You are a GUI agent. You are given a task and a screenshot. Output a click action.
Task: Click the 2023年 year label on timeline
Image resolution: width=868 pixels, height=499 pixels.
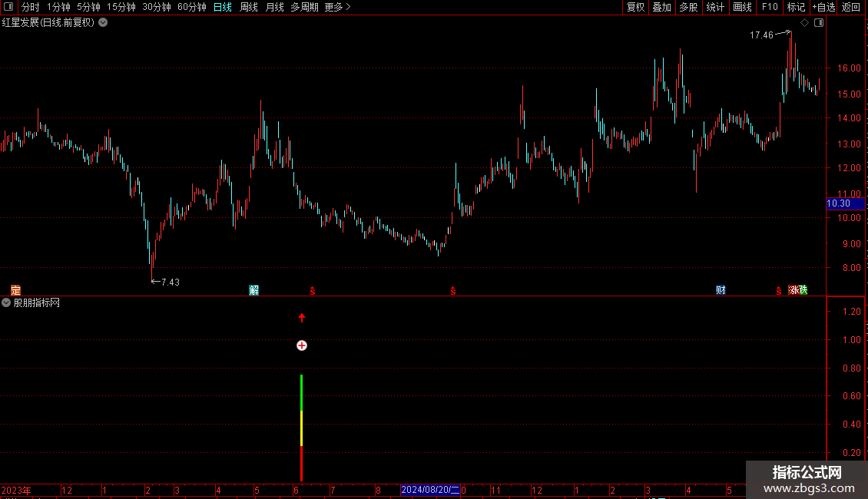pyautogui.click(x=16, y=490)
